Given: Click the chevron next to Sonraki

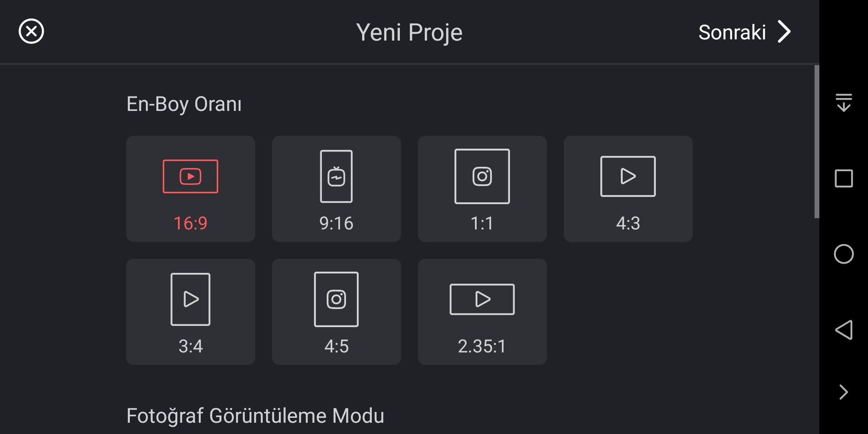Looking at the screenshot, I should pos(784,31).
